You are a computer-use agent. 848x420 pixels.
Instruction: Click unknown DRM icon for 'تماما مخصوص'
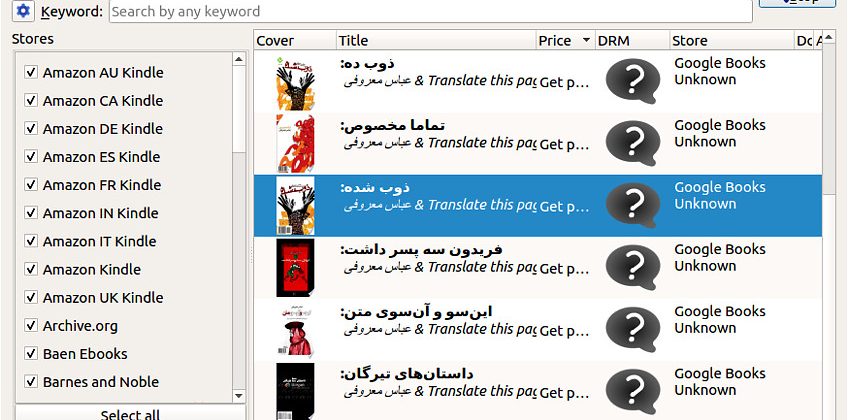click(633, 143)
